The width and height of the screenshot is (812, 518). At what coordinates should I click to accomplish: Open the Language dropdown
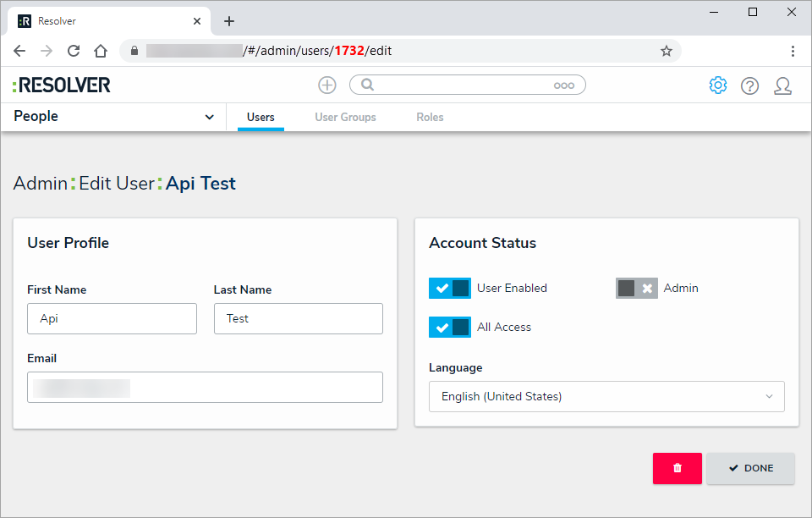[606, 396]
